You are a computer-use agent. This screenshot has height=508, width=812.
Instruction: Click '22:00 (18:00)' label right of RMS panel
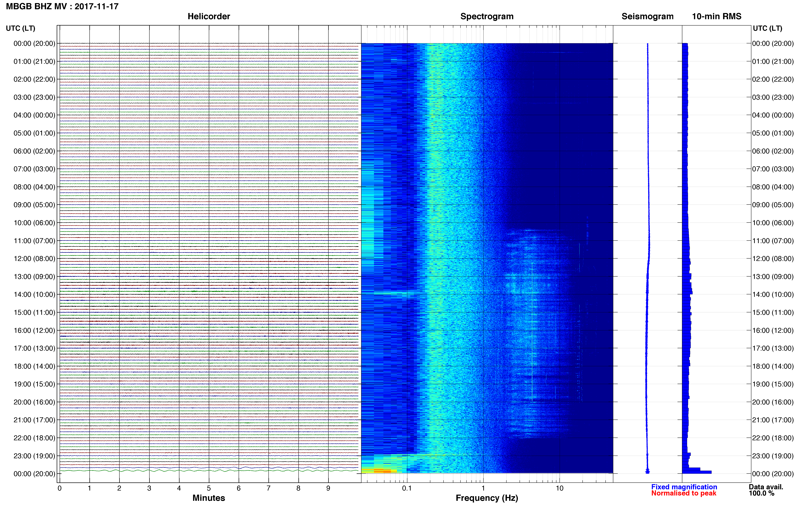click(773, 438)
